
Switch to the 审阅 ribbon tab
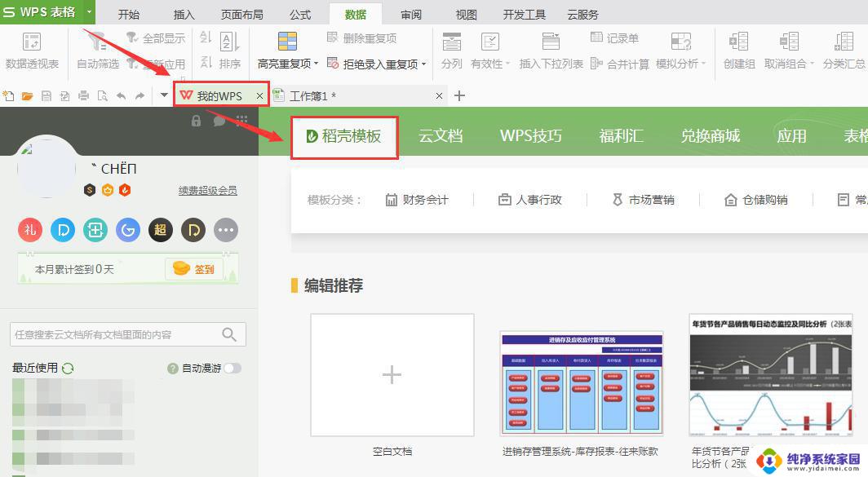point(411,15)
